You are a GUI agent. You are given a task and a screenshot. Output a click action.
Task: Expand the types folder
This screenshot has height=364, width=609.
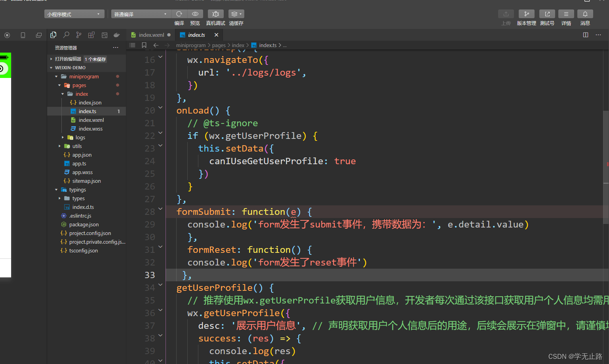[59, 198]
